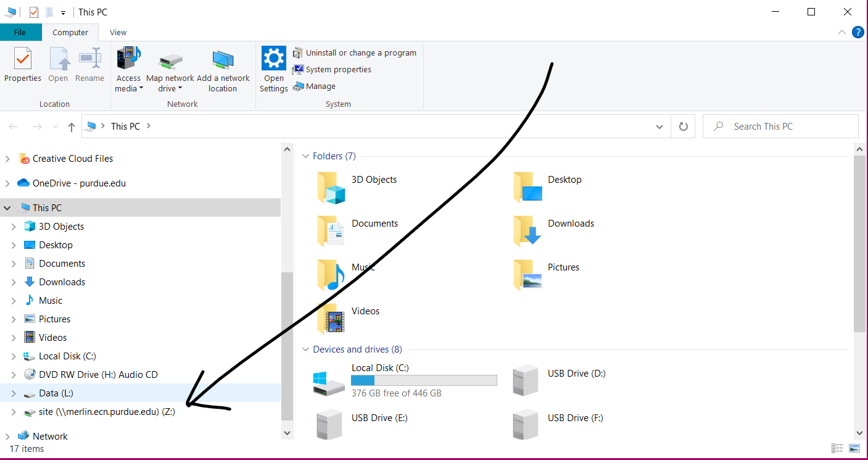This screenshot has width=868, height=460.
Task: Click Manage in System group
Action: 314,86
